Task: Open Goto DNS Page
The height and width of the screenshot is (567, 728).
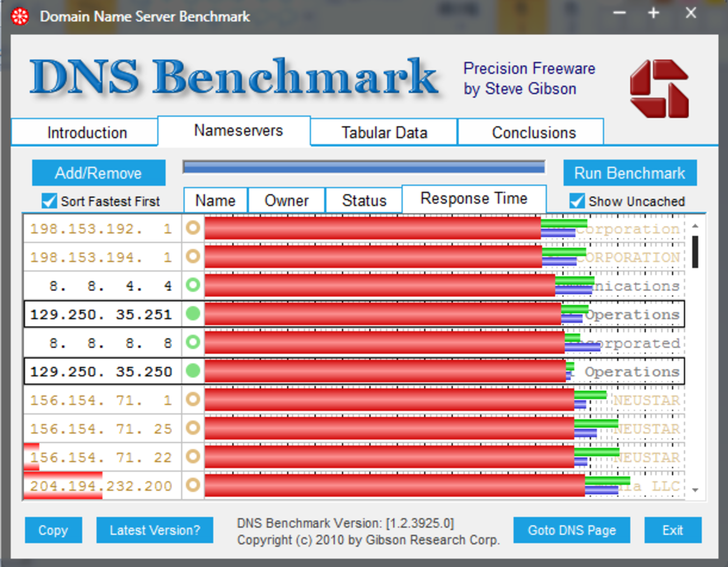Action: [572, 530]
